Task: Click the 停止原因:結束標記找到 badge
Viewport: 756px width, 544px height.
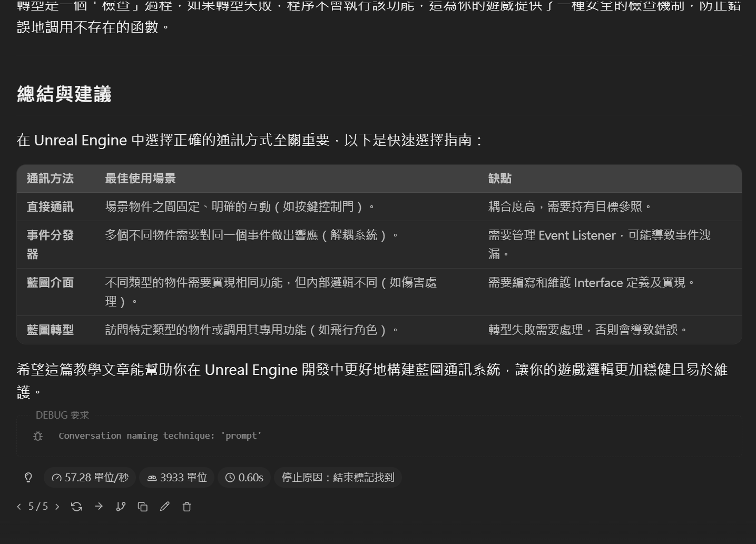Action: click(x=338, y=477)
